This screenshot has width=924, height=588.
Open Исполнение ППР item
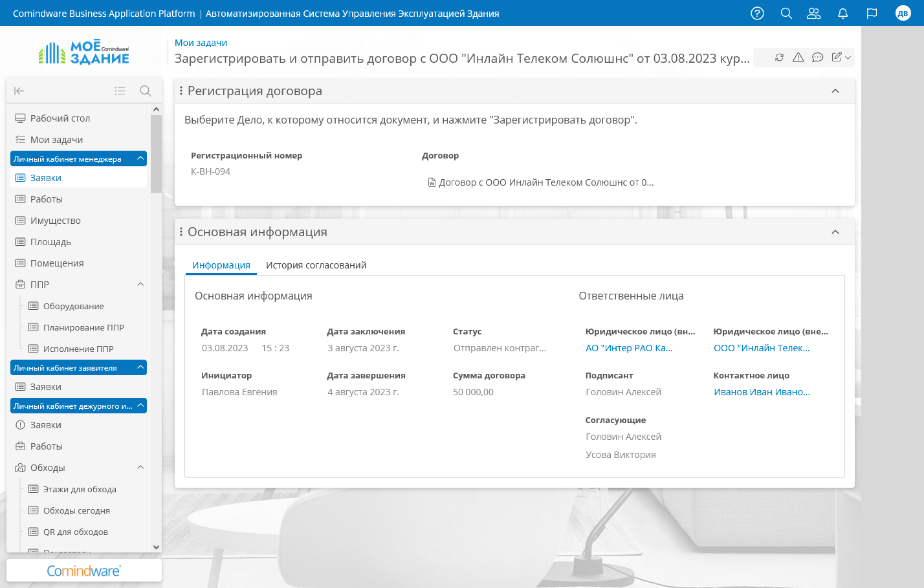tap(78, 349)
